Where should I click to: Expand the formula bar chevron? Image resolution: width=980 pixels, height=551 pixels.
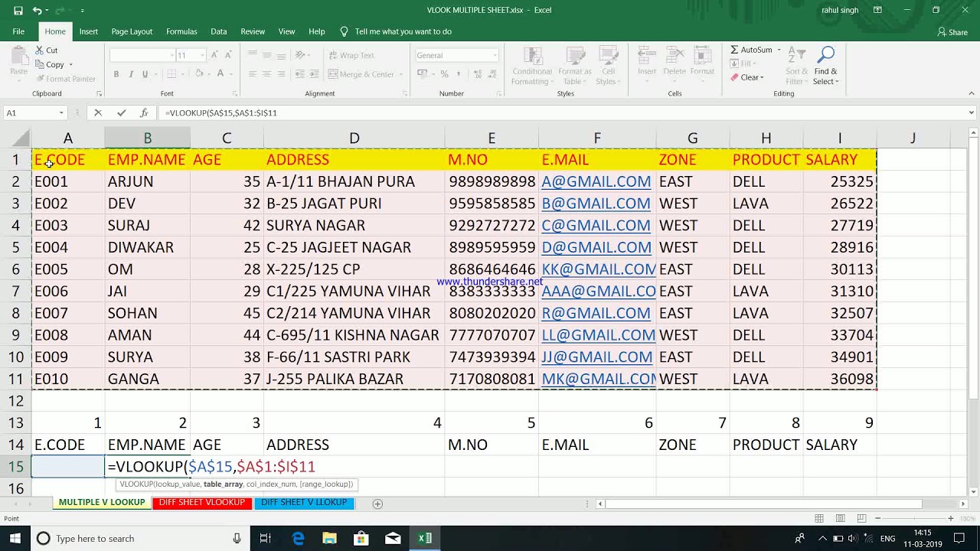[972, 112]
